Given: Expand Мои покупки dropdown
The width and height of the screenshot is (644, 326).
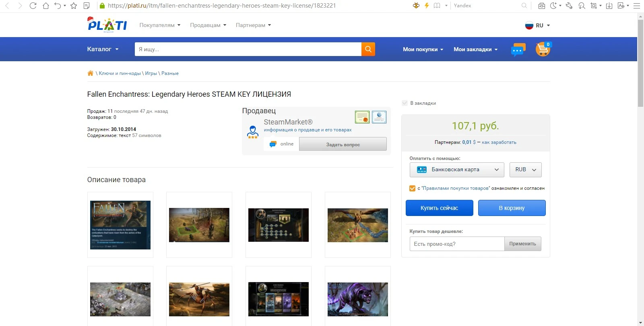Looking at the screenshot, I should (x=423, y=49).
